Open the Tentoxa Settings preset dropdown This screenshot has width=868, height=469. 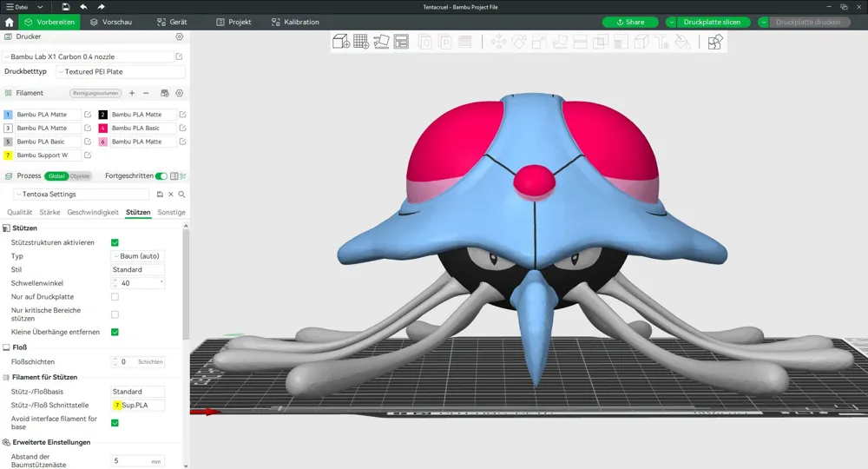[81, 195]
